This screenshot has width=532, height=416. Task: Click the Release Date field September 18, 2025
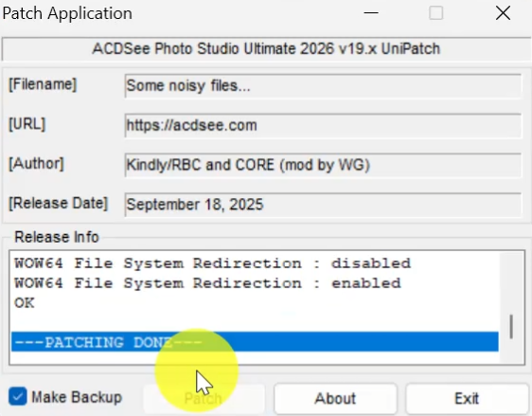[323, 205]
